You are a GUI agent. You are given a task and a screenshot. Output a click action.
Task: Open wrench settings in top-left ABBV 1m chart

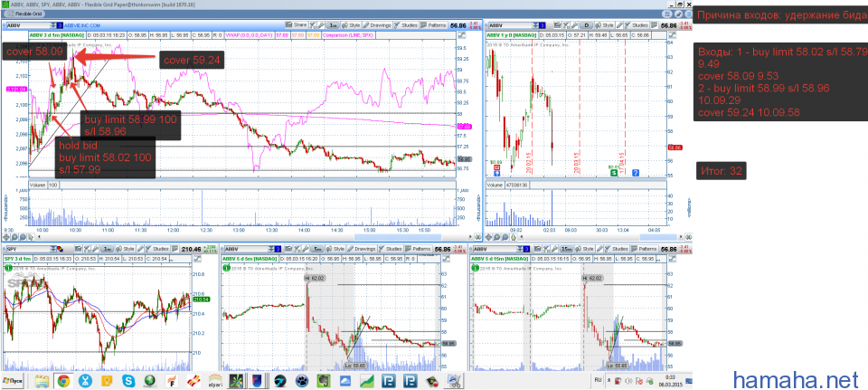pyautogui.click(x=321, y=25)
